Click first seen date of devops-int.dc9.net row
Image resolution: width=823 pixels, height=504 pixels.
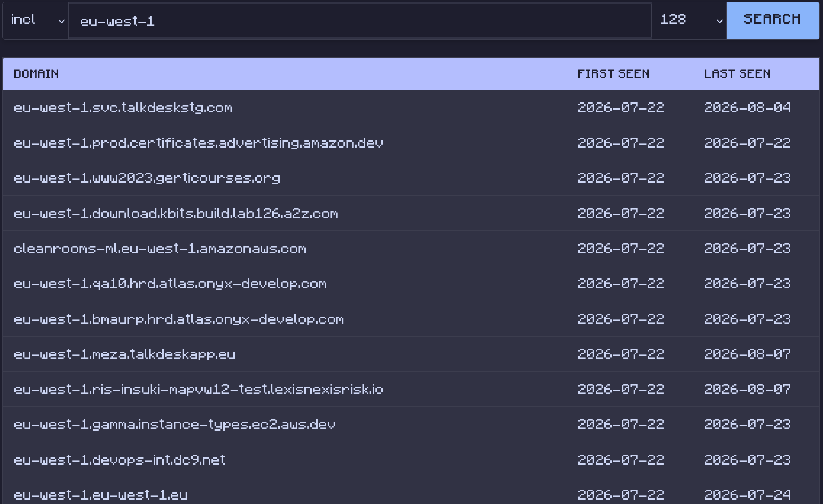[621, 460]
